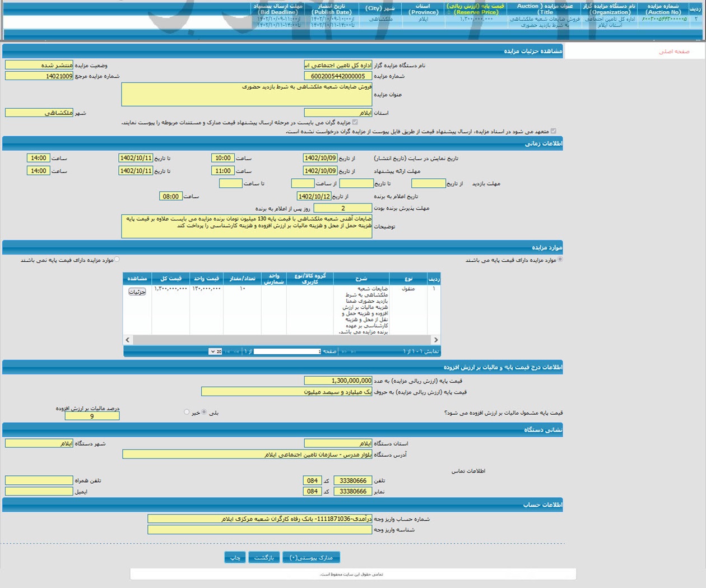Click the grid's scroll left arrow

coord(128,340)
